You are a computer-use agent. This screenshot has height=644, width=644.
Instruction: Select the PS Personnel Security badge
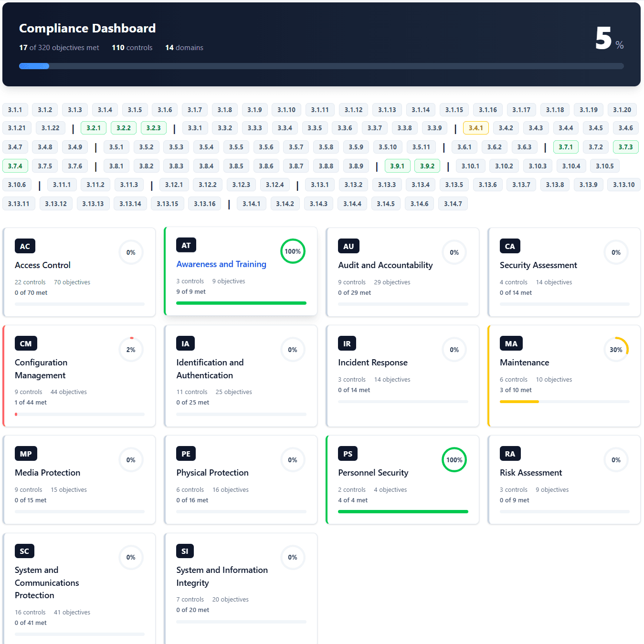click(x=348, y=453)
